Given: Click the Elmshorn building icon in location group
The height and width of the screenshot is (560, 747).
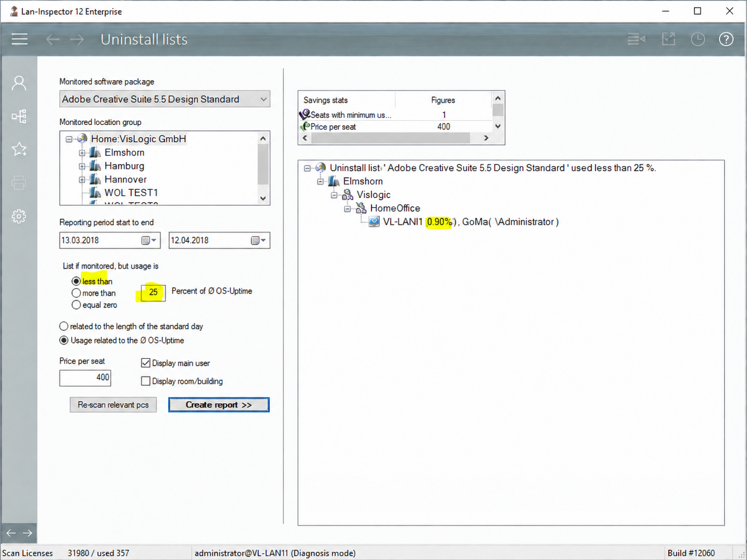Looking at the screenshot, I should tap(95, 152).
